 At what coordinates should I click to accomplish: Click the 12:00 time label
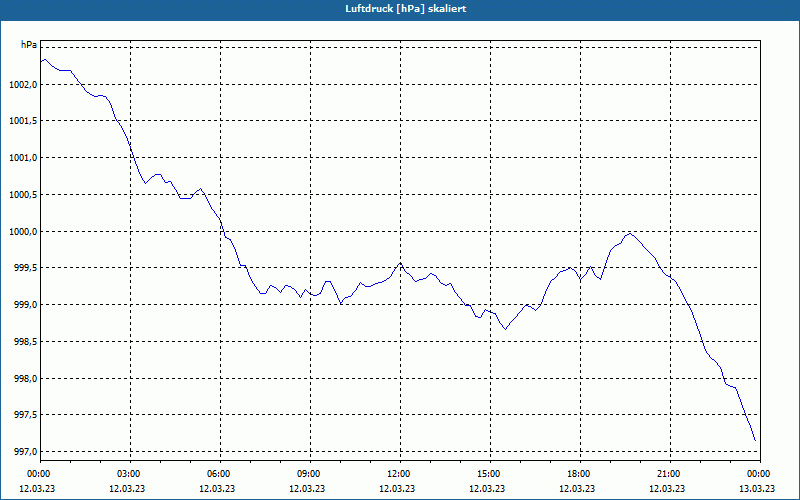[x=400, y=474]
